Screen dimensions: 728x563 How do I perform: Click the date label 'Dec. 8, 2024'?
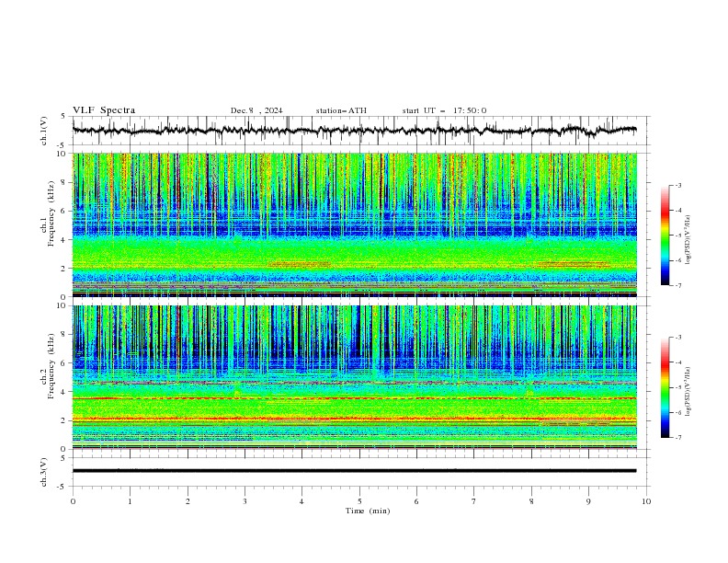point(256,110)
